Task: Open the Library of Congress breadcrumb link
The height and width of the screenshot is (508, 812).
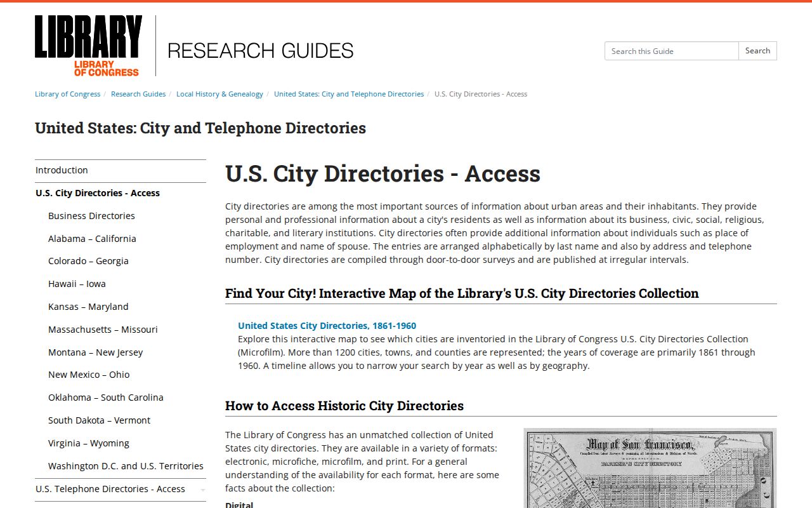Action: (x=67, y=94)
